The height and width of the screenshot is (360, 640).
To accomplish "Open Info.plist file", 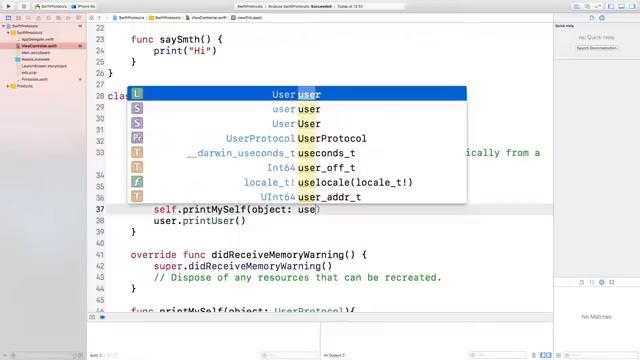I will (x=29, y=73).
